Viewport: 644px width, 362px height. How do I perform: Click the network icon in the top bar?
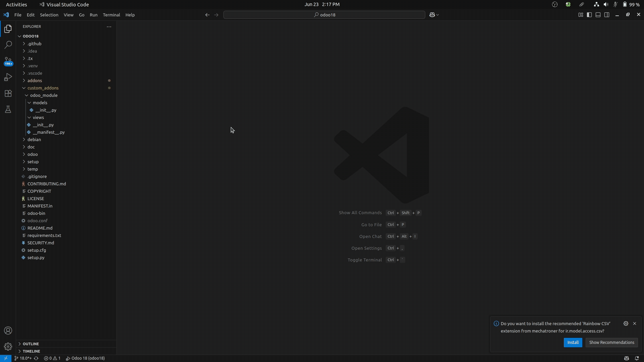click(x=596, y=4)
